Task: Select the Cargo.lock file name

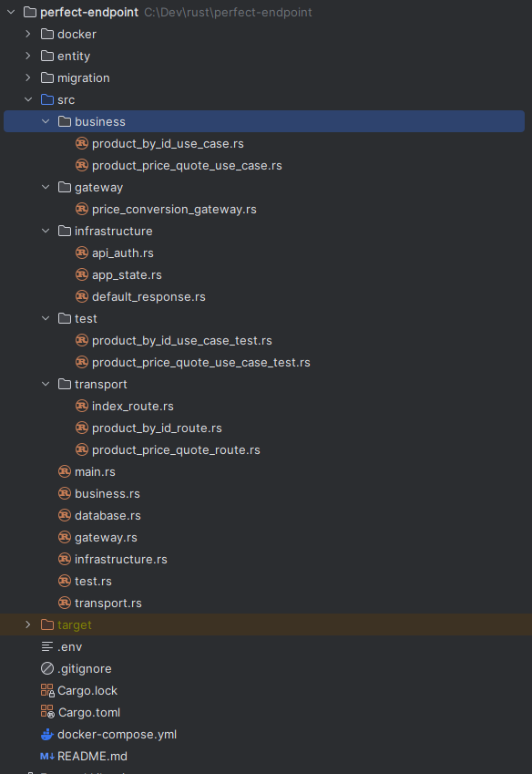Action: [x=87, y=690]
